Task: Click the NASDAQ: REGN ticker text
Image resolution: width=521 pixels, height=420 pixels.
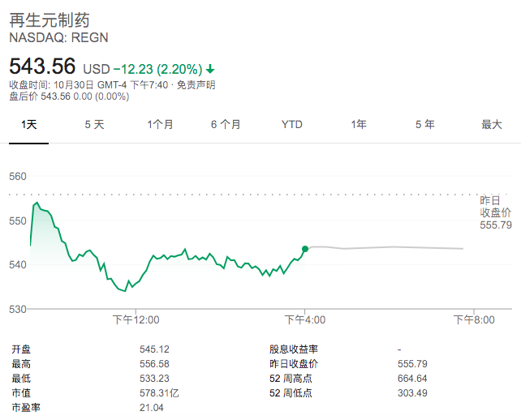Action: point(58,37)
